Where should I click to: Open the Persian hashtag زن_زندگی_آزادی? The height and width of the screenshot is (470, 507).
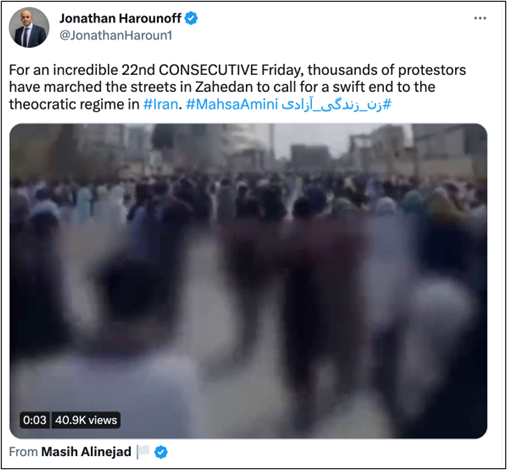point(336,104)
